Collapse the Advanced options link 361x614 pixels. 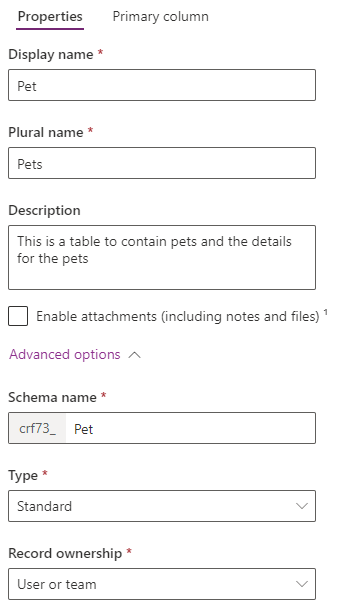[x=65, y=354]
